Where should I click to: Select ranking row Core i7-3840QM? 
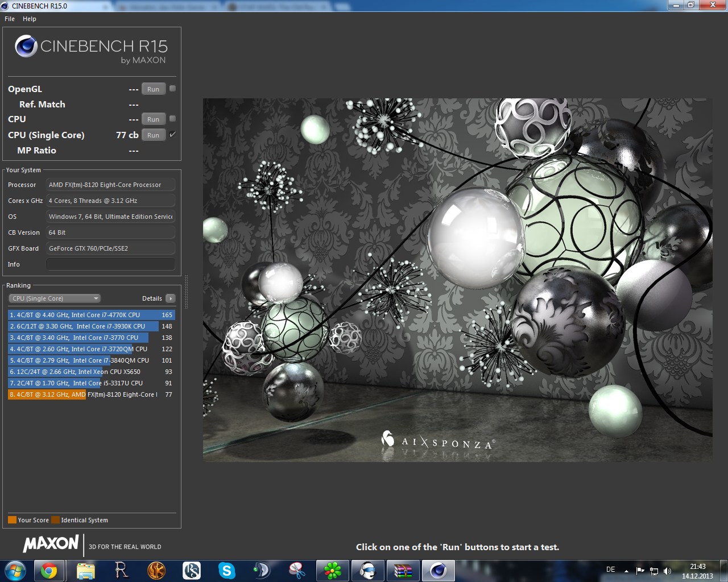click(92, 360)
